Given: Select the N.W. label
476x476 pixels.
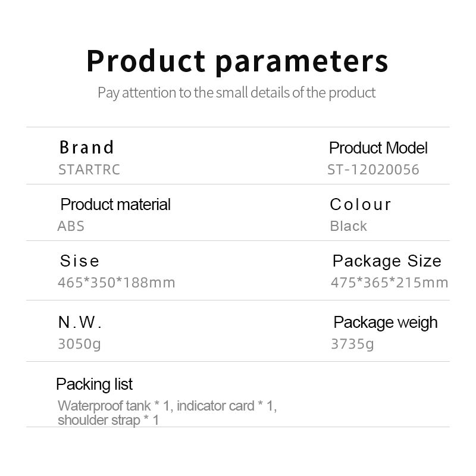Looking at the screenshot, I should pos(80,322).
